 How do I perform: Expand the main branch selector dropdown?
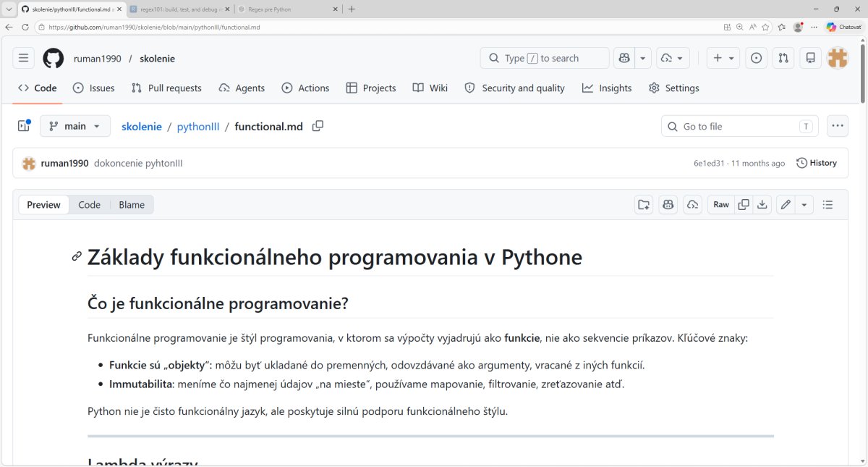[75, 126]
